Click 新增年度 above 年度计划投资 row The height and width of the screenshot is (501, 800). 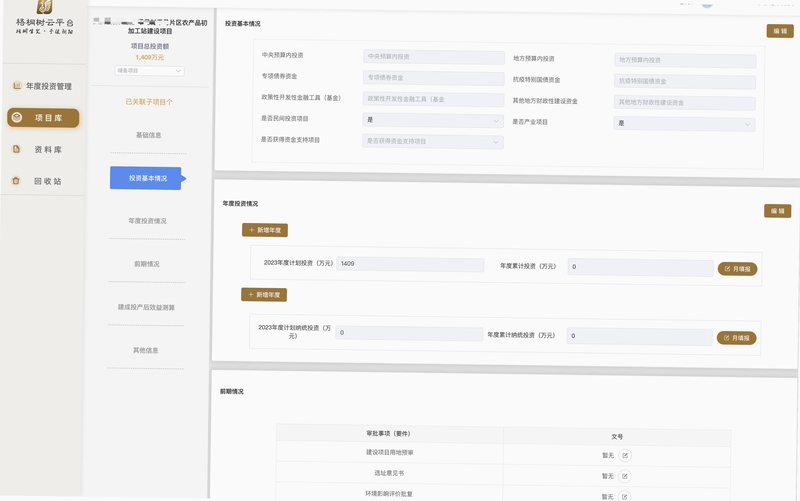tap(265, 230)
